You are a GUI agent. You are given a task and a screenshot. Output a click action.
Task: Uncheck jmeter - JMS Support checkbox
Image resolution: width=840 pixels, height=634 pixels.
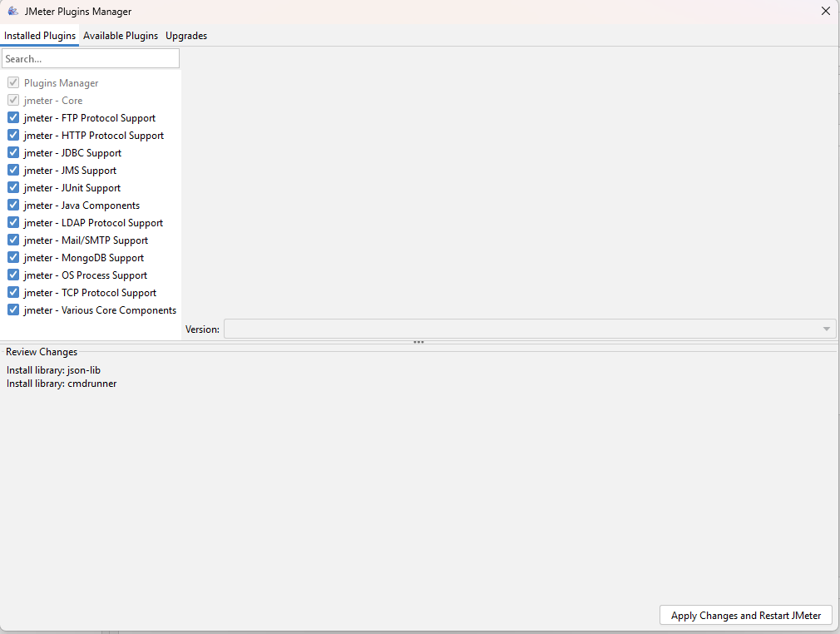13,170
